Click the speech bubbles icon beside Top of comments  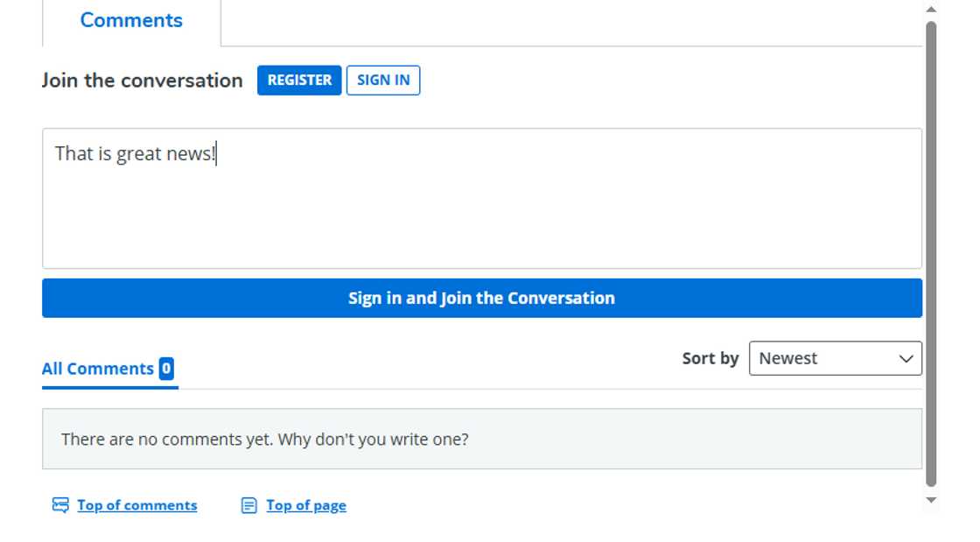pos(59,504)
